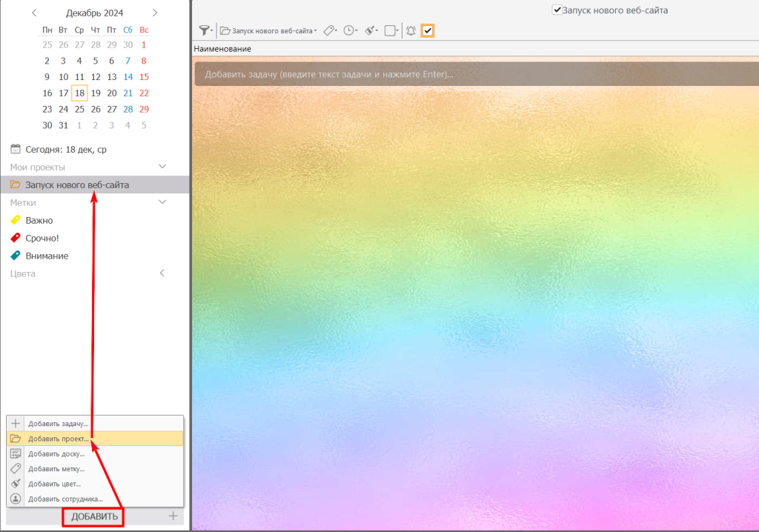This screenshot has width=759, height=532.
Task: Click the empty square checkbox icon in toolbar
Action: click(390, 30)
